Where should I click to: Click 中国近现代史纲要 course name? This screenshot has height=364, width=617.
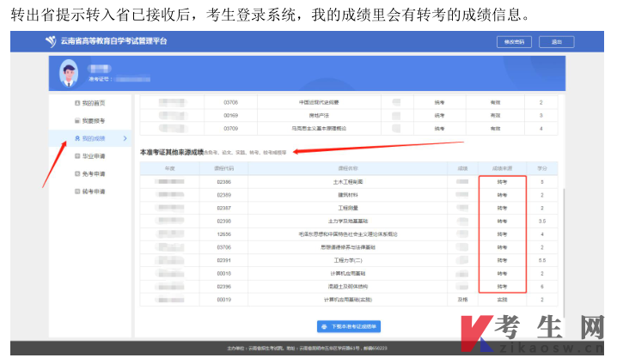coord(319,103)
